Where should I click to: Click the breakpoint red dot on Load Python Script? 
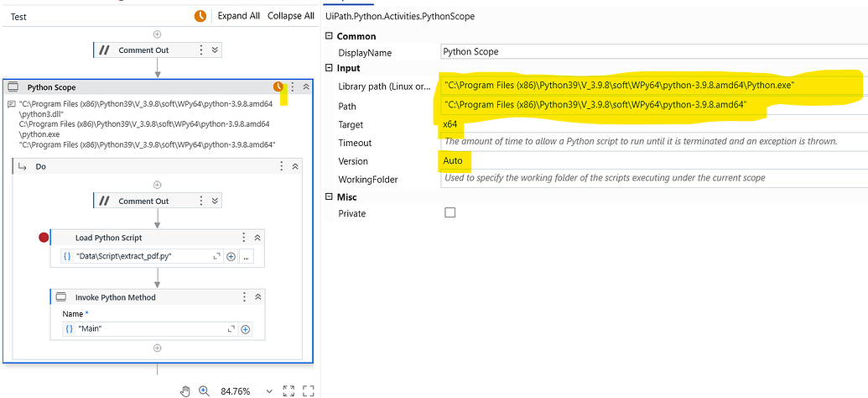tap(44, 238)
